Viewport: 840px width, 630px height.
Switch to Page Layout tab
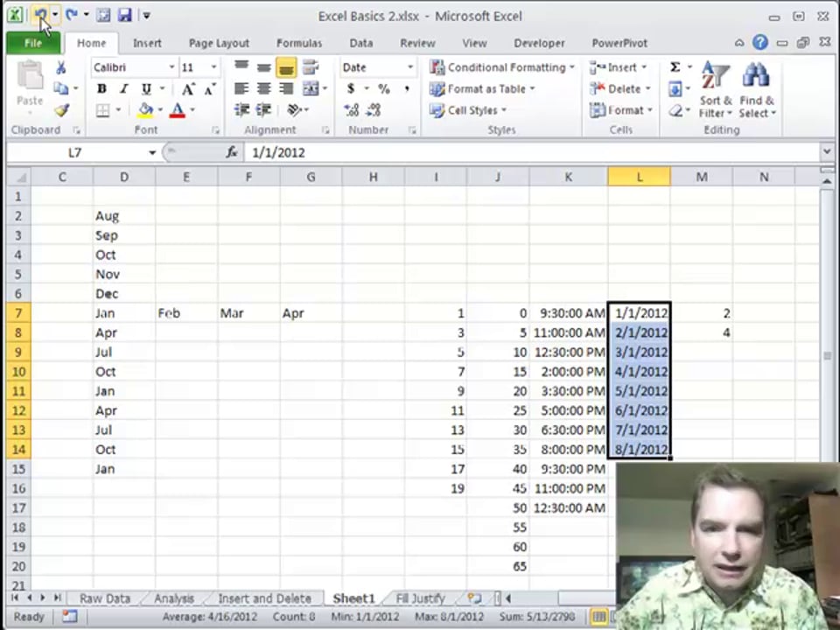tap(219, 43)
